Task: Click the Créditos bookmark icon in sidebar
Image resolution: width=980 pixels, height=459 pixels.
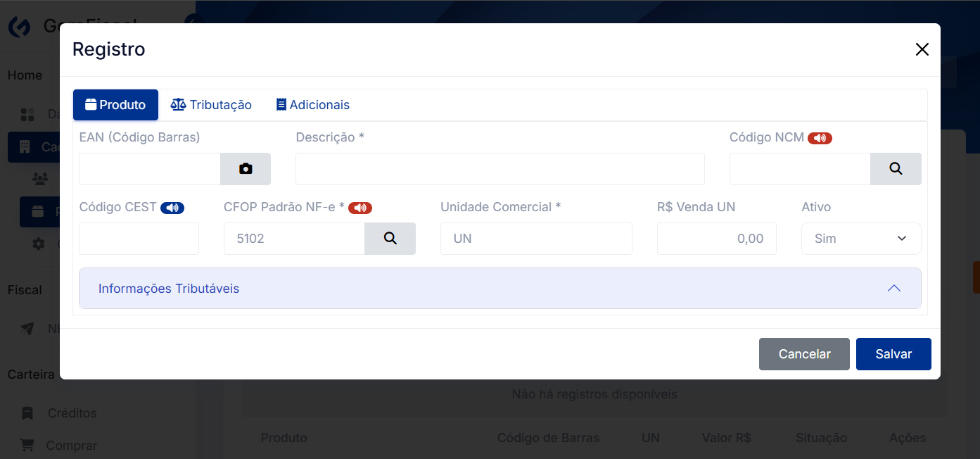Action: pos(27,413)
